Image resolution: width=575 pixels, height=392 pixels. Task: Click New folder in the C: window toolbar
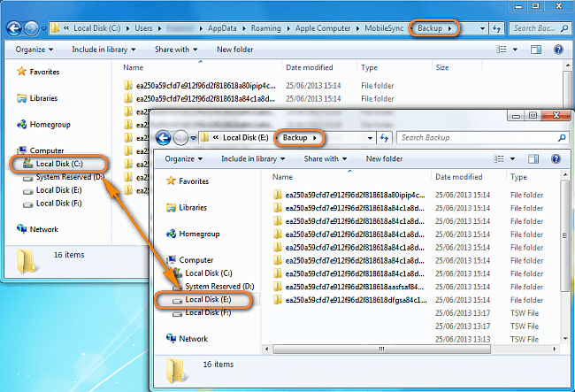pyautogui.click(x=235, y=50)
